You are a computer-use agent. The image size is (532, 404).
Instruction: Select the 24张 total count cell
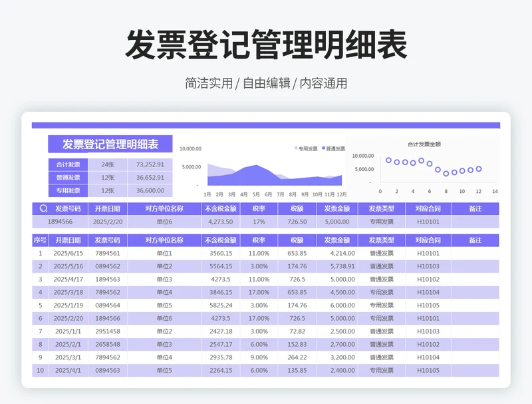coord(108,164)
